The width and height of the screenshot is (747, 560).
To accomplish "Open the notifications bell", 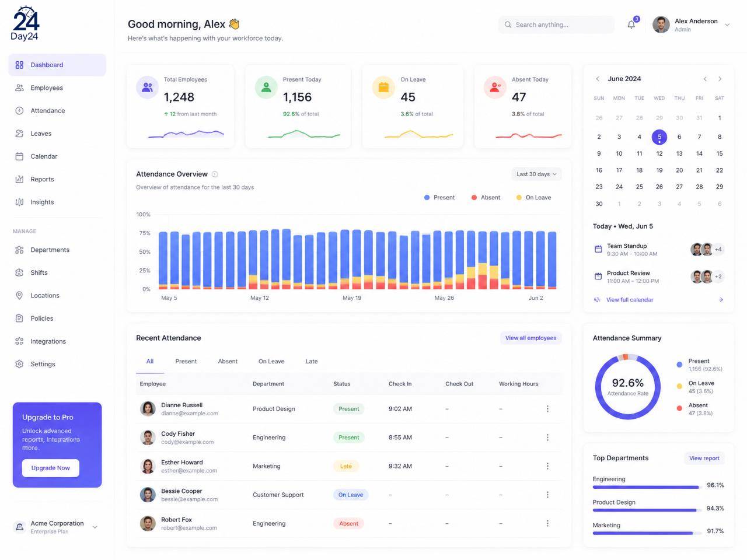I will tap(631, 24).
